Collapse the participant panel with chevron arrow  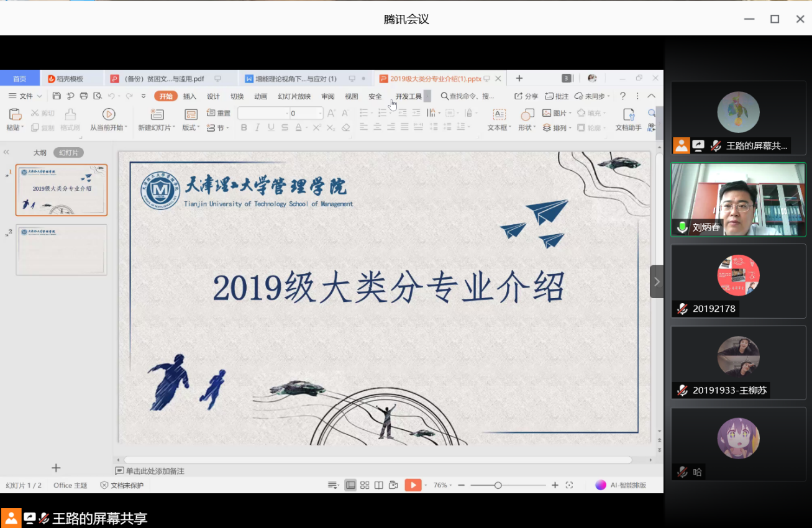click(x=657, y=281)
